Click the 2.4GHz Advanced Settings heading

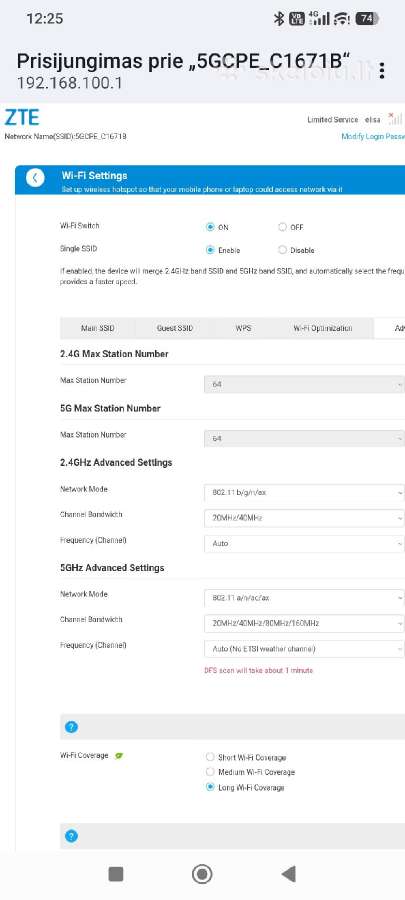[116, 462]
